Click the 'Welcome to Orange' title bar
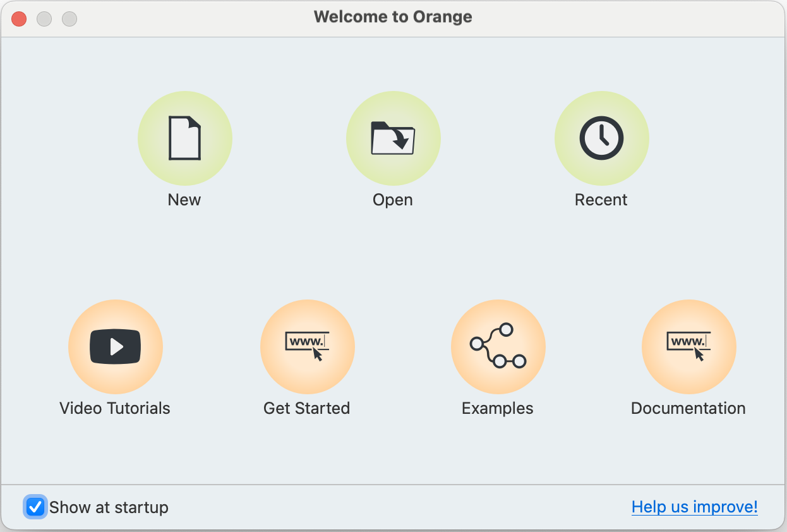787x532 pixels. pos(393,17)
